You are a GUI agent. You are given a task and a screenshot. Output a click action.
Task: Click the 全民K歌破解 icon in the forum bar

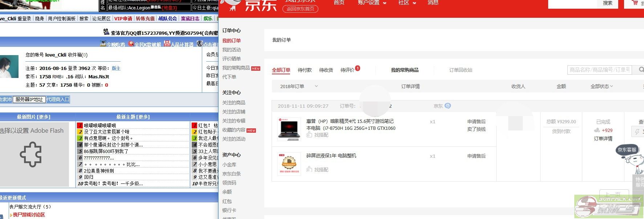tap(131, 44)
